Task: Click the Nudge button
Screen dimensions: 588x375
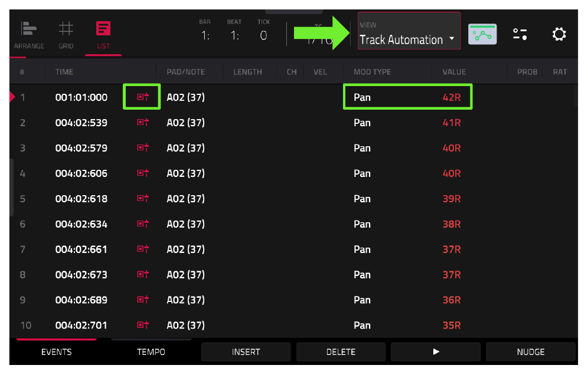Action: (531, 352)
